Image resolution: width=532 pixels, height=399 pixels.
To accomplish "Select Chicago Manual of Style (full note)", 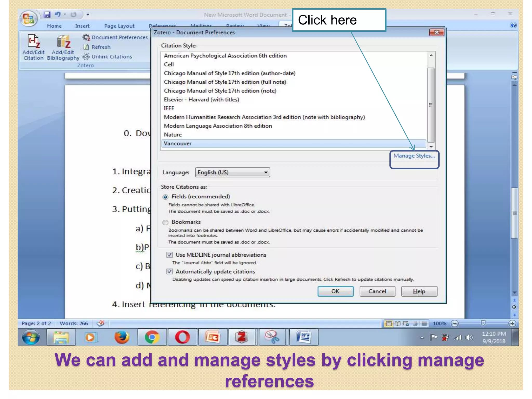I will click(294, 82).
